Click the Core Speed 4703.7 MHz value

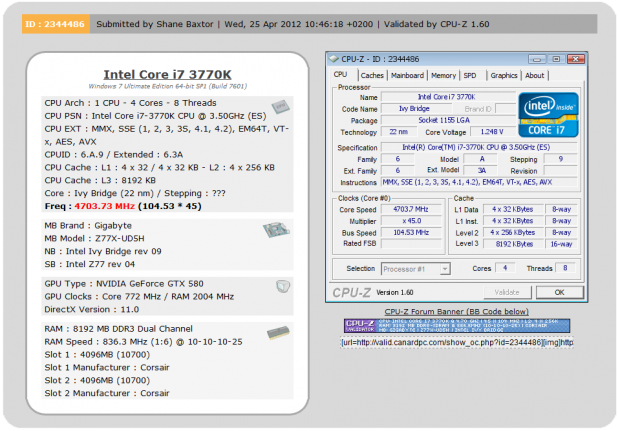[411, 209]
